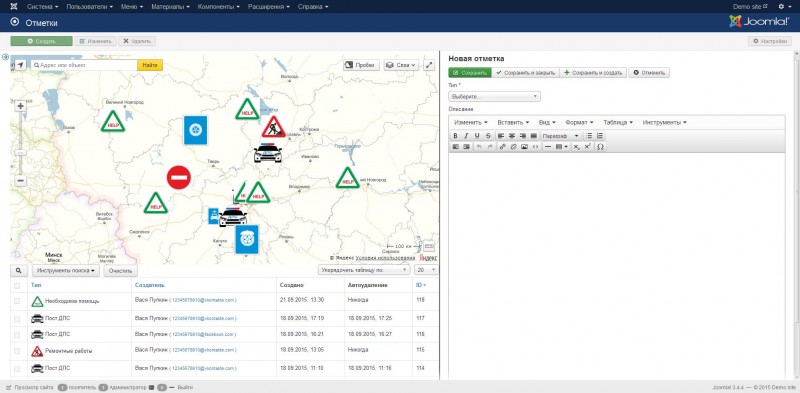The image size is (800, 393).
Task: Open the Расширения menu
Action: click(269, 7)
